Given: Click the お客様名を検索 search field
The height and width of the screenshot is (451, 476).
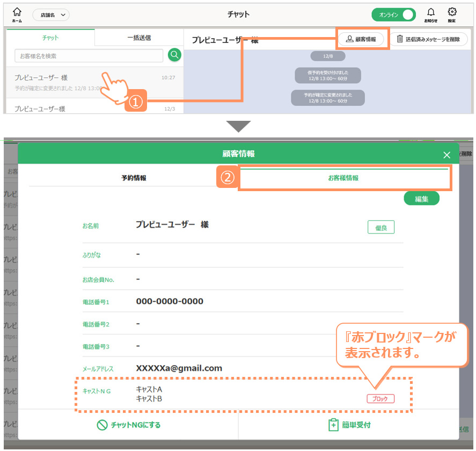Looking at the screenshot, I should click(x=89, y=56).
